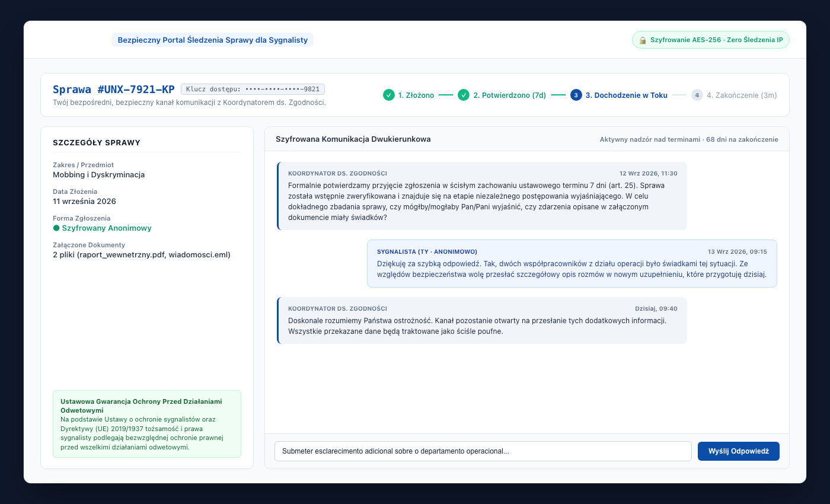Click the first coordinator message body
This screenshot has height=504, width=830.
[x=476, y=202]
